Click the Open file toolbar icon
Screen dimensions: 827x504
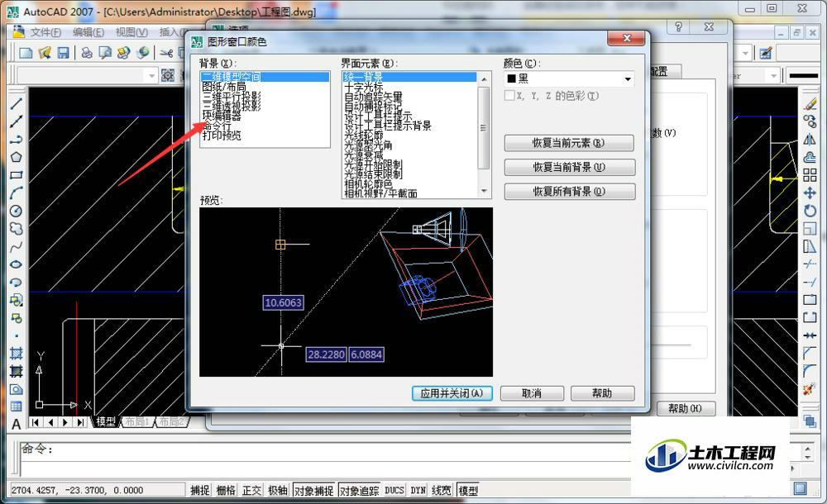pyautogui.click(x=45, y=53)
